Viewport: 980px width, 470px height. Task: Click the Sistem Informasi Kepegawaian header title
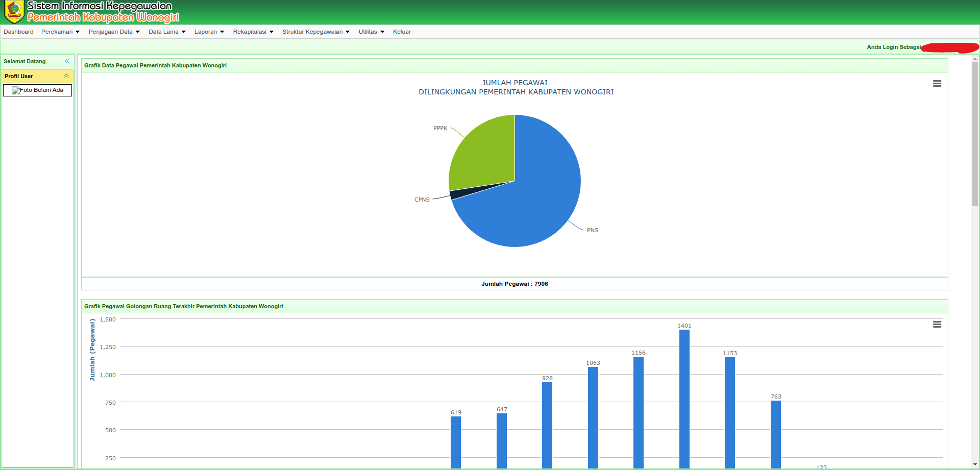coord(100,6)
